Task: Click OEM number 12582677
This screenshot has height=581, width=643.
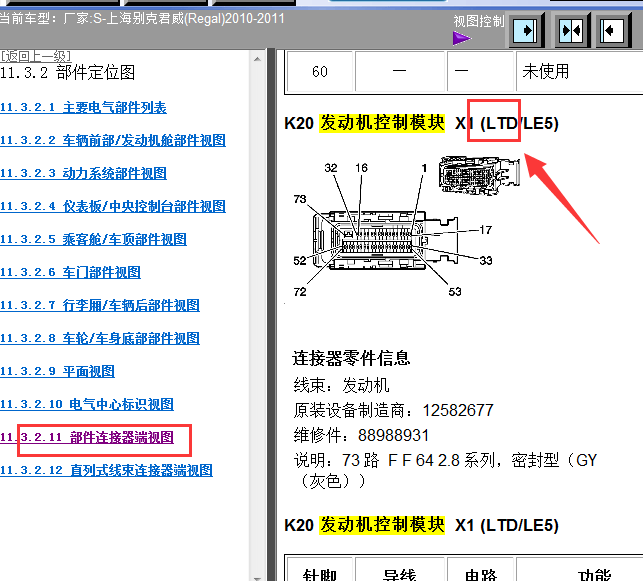Action: [458, 410]
